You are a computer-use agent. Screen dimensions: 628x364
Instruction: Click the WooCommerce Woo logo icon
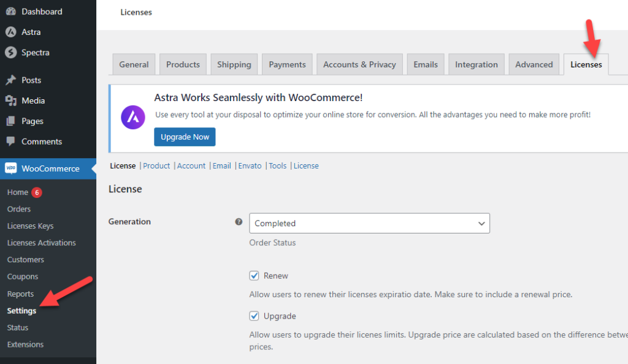[x=11, y=169]
